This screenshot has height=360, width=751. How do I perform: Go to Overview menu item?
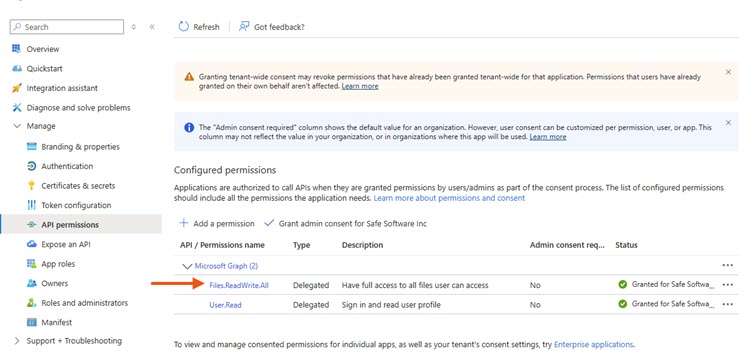pos(43,49)
